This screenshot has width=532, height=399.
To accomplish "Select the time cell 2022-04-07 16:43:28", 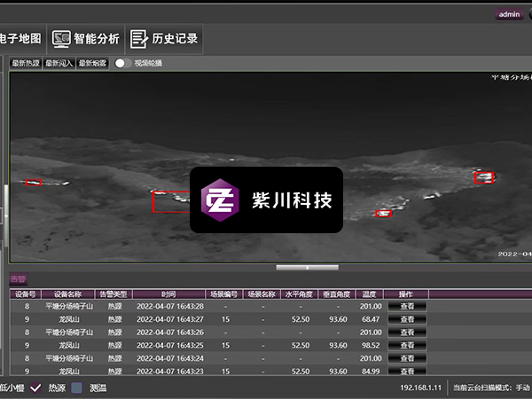I will pos(170,307).
